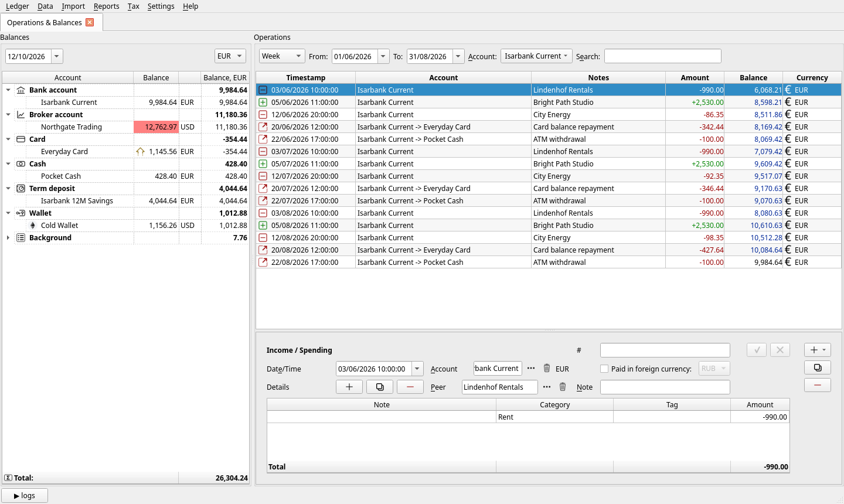844x504 pixels.
Task: Expand the Background account group
Action: (x=8, y=238)
